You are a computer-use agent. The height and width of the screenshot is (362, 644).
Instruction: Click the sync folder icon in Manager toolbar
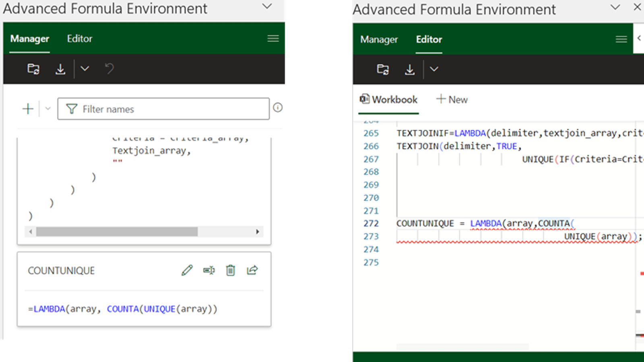tap(33, 69)
